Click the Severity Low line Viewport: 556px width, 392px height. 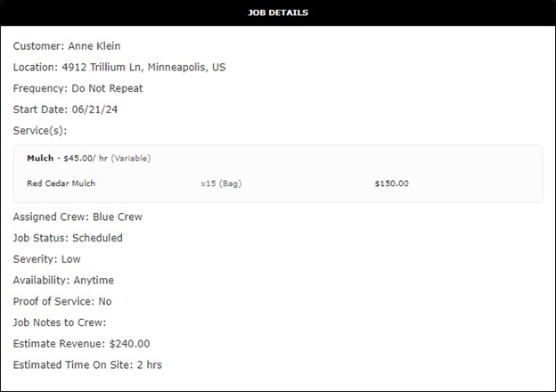47,259
